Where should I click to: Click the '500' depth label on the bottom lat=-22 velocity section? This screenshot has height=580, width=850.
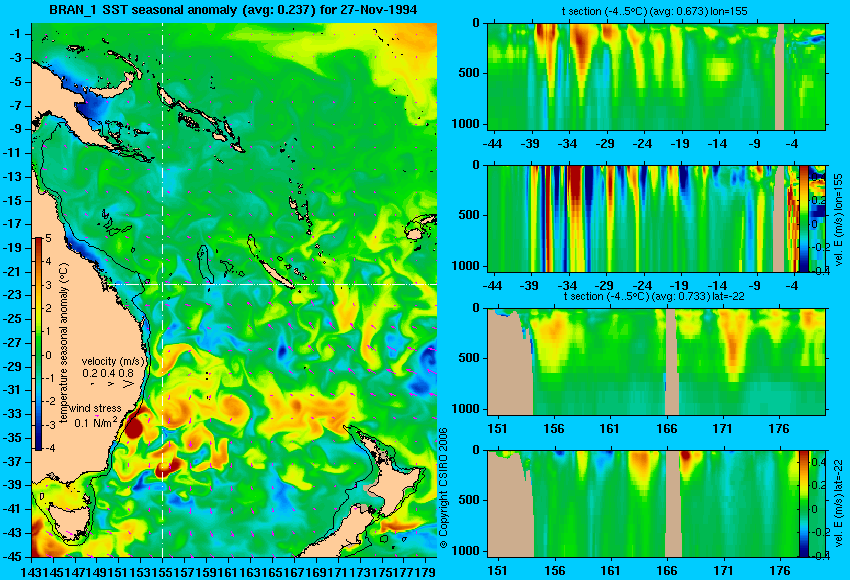click(469, 500)
